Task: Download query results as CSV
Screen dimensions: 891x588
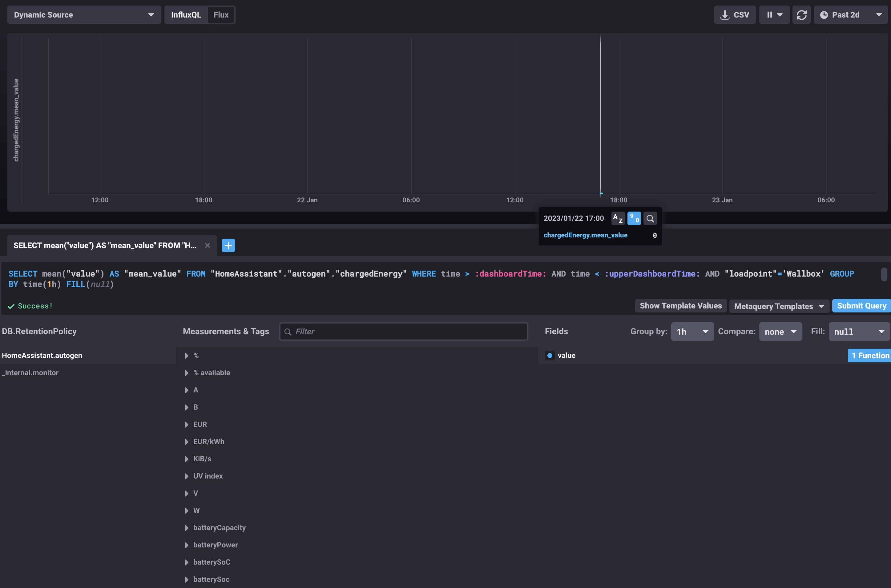Action: pos(734,15)
